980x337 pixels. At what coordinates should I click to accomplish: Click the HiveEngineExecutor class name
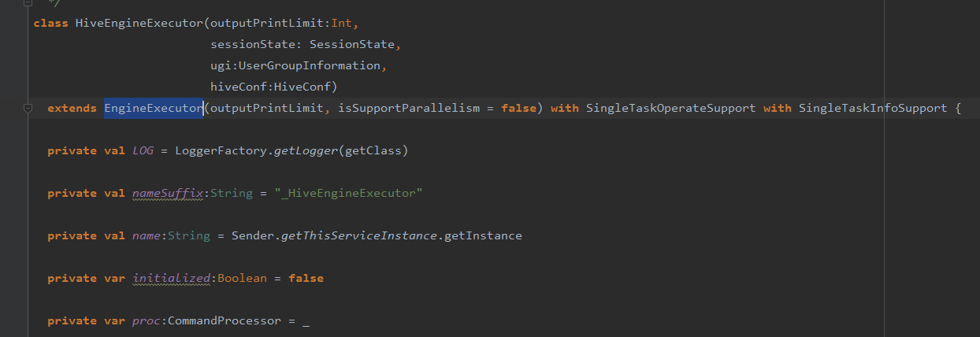[139, 23]
